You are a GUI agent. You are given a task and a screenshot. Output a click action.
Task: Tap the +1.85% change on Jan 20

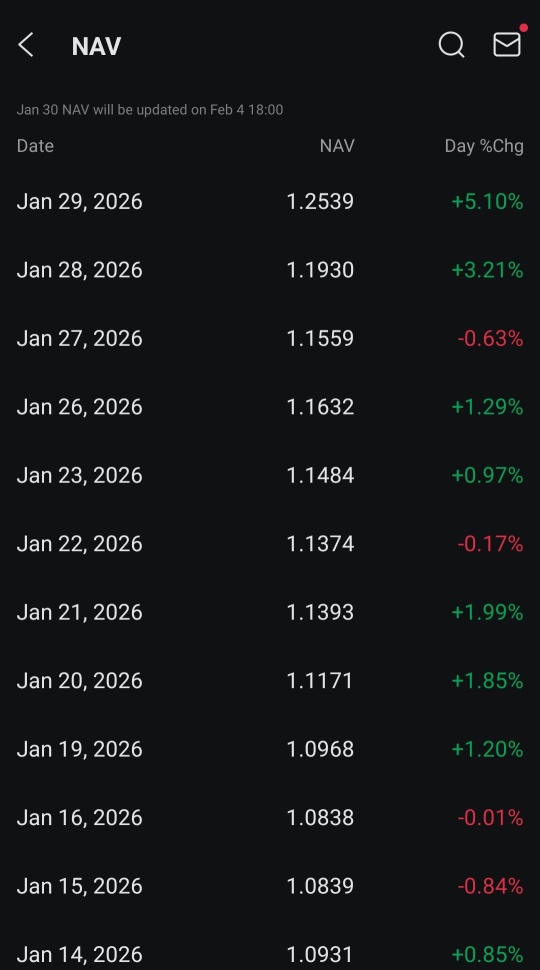(487, 680)
